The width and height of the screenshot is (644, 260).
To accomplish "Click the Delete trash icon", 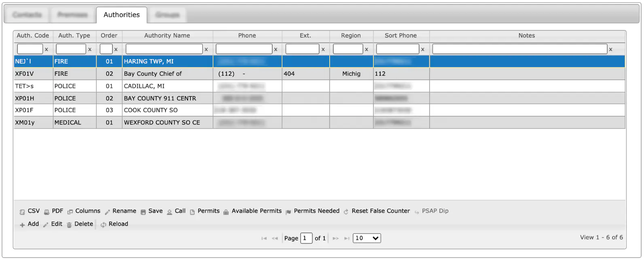I will pos(69,225).
